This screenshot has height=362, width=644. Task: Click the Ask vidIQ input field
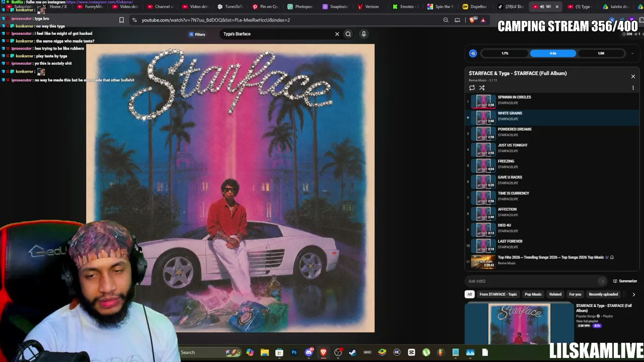pos(535,281)
